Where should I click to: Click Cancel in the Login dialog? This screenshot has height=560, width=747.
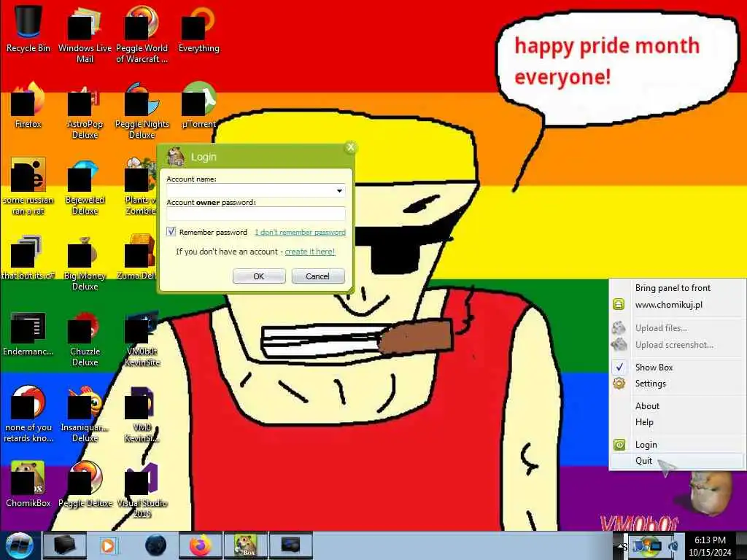coord(318,276)
